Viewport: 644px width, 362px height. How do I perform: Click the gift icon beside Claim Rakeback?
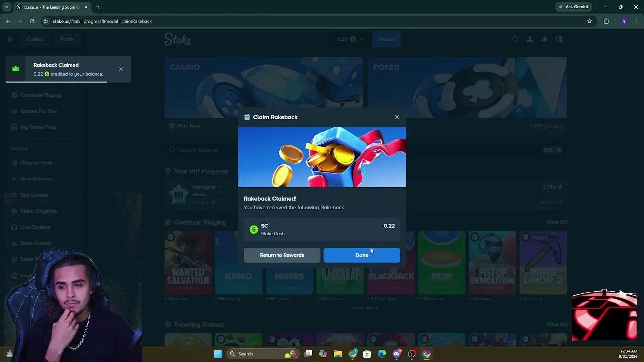(247, 117)
